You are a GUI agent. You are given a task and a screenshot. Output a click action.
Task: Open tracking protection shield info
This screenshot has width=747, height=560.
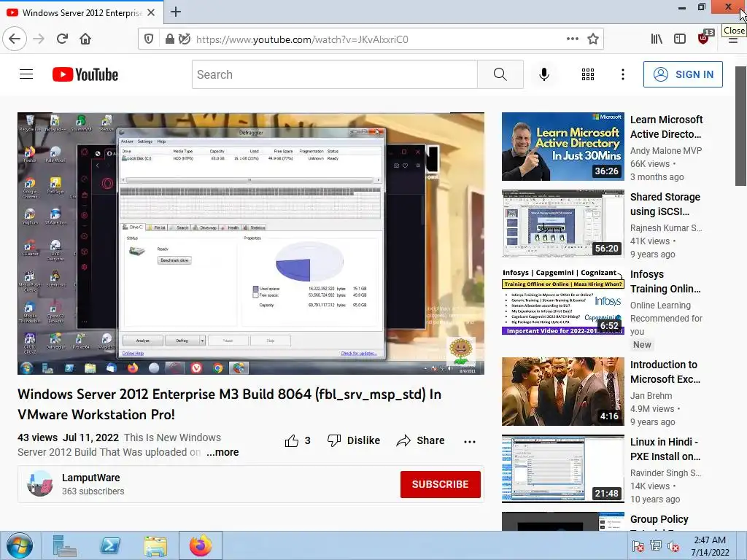click(149, 39)
